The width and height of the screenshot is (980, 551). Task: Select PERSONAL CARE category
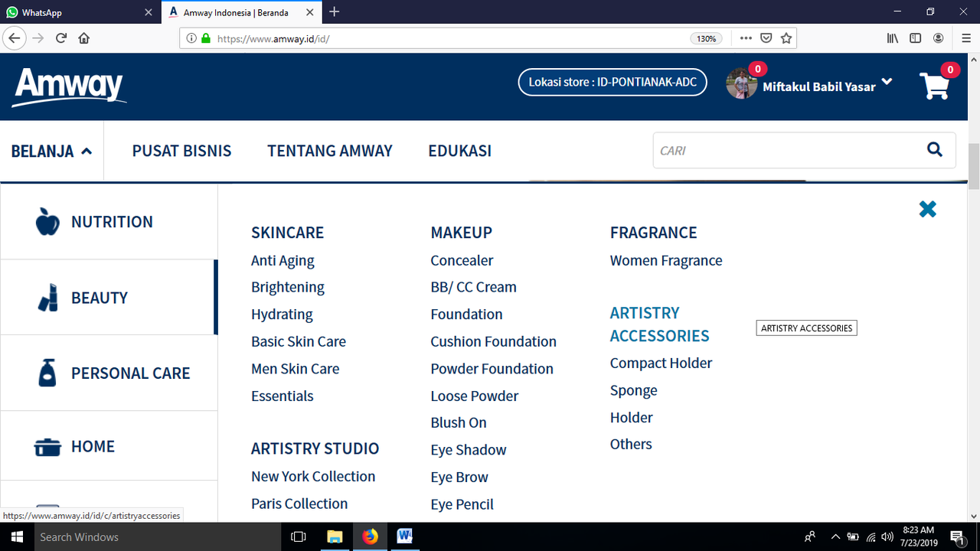tap(109, 373)
